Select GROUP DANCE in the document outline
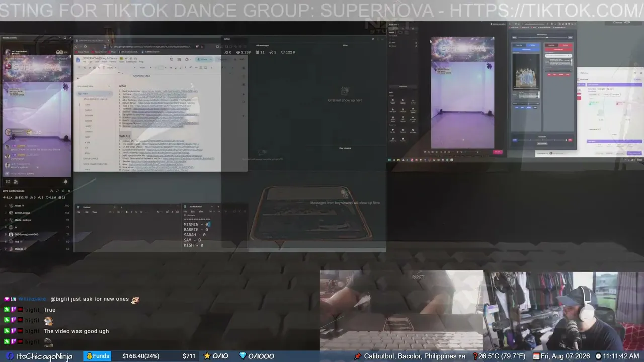The width and height of the screenshot is (644, 362). (x=91, y=159)
